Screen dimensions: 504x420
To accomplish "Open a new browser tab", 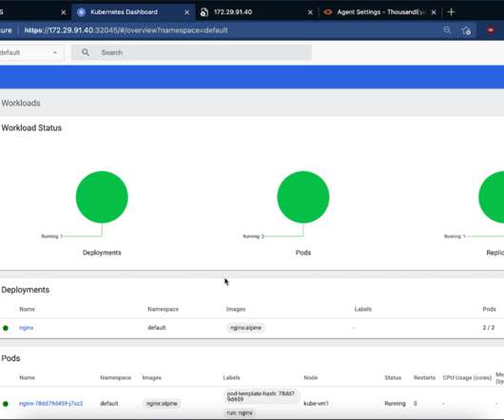I will (451, 12).
